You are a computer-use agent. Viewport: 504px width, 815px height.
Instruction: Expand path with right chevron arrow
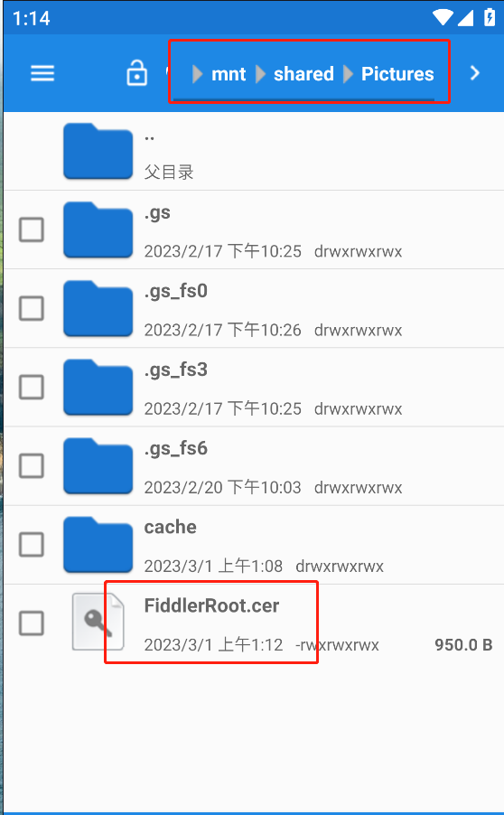tap(474, 73)
